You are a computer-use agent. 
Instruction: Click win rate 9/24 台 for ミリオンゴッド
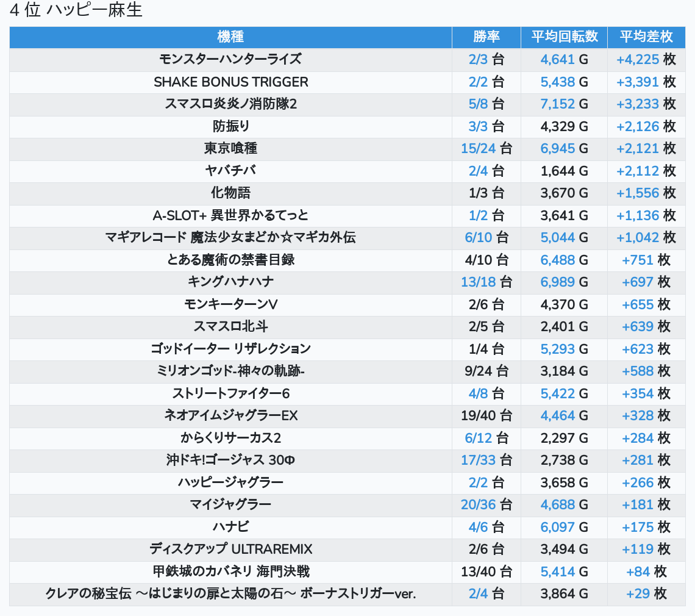(x=486, y=371)
